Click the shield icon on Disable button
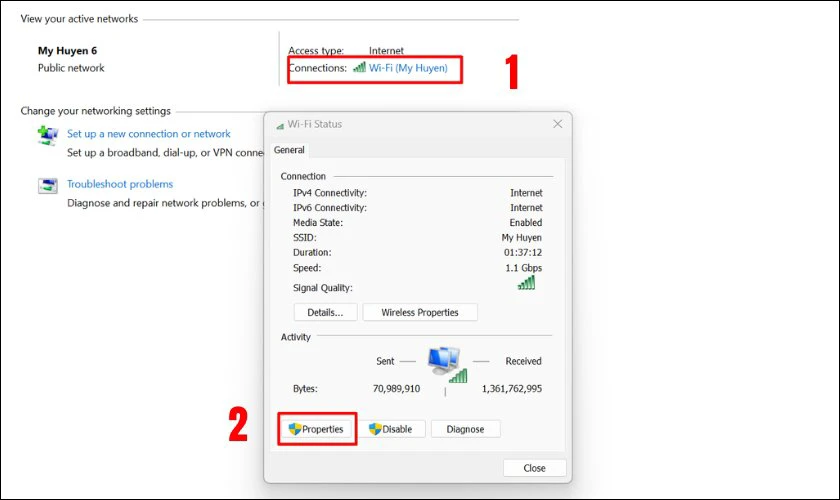Screen dimensions: 840x500 click(x=375, y=429)
